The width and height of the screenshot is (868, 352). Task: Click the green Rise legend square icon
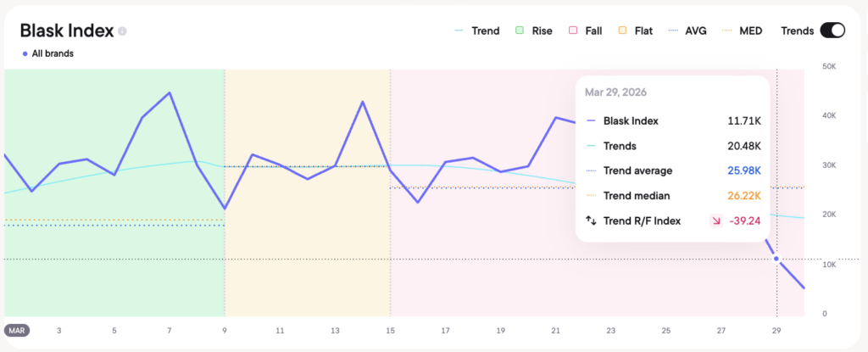click(x=519, y=31)
